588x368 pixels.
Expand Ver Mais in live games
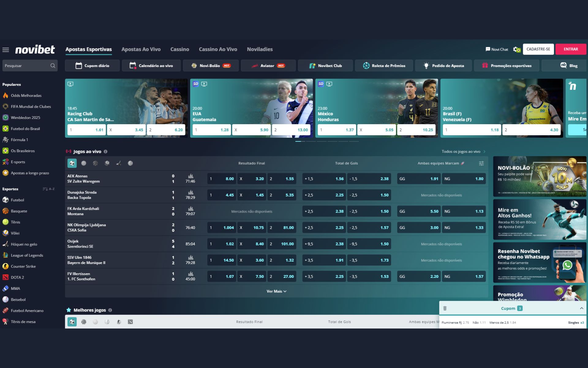tap(276, 291)
